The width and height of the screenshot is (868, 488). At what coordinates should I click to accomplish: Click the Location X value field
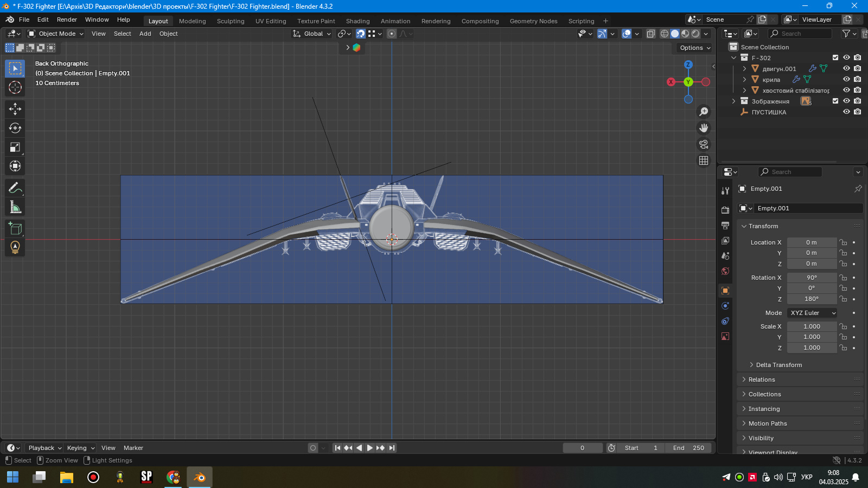click(812, 242)
